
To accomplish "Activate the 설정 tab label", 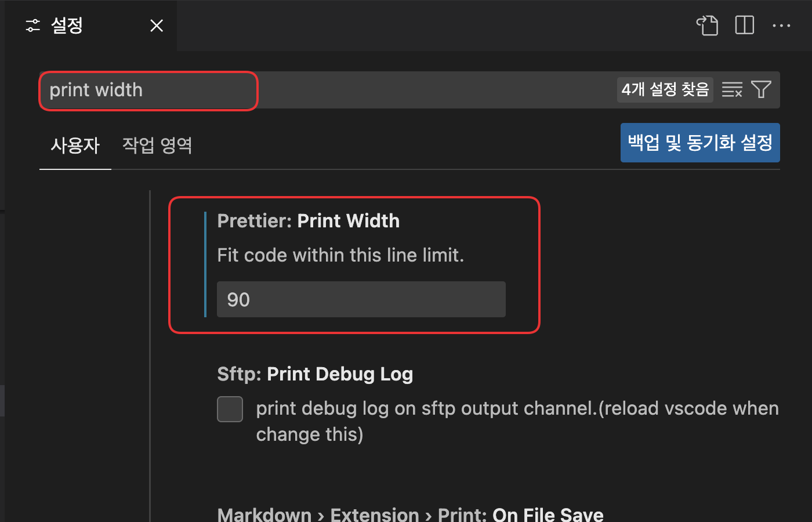I will (67, 26).
